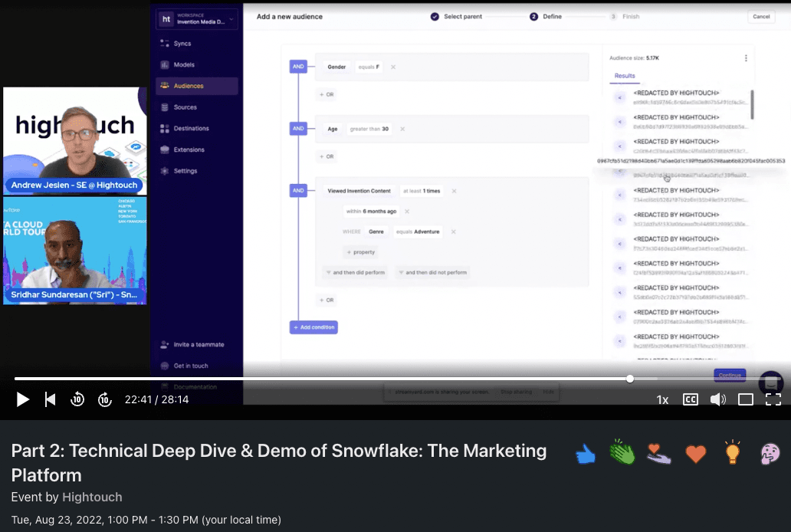
Task: Open Hightouch Settings from the sidebar
Action: [184, 170]
